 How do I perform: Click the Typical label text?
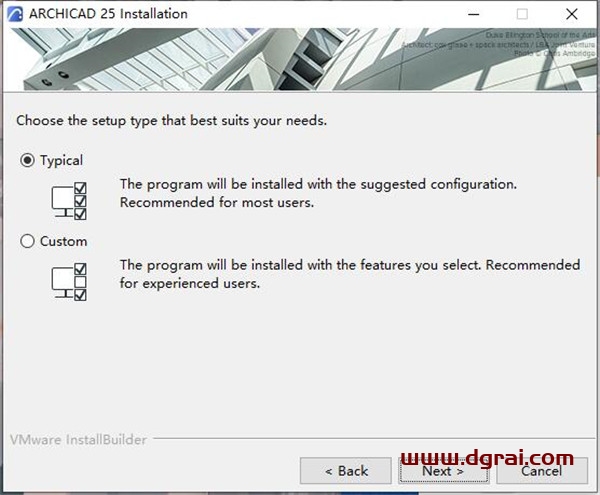61,161
